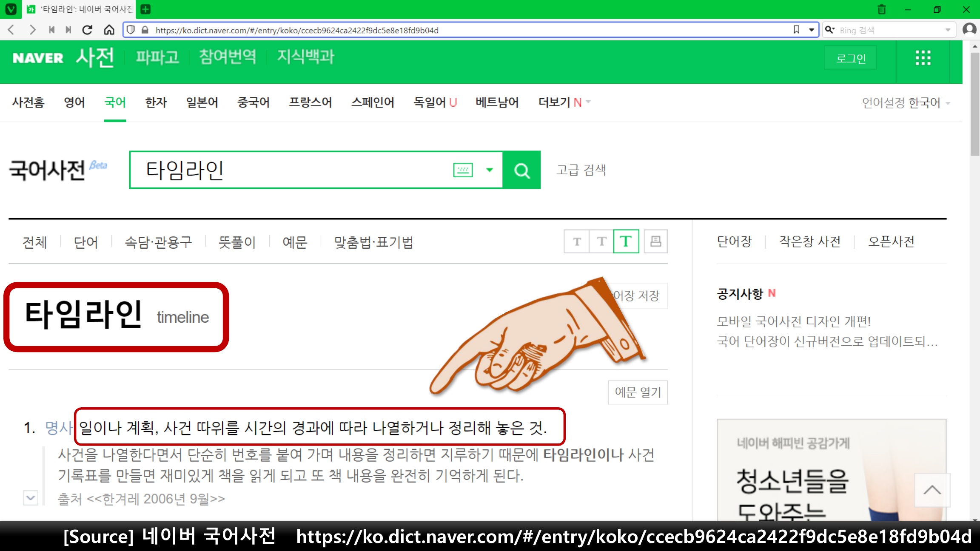Open the shield content blocker icon
This screenshot has height=551, width=980.
point(131,30)
